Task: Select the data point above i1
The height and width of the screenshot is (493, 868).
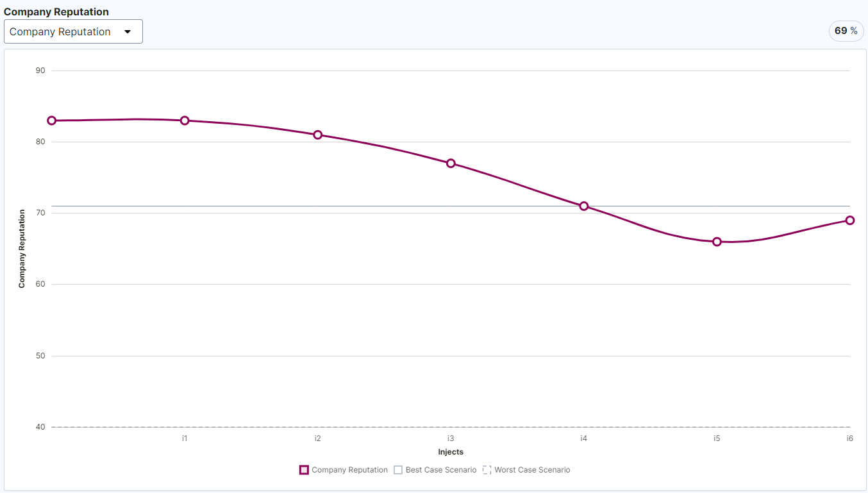Action: (185, 121)
